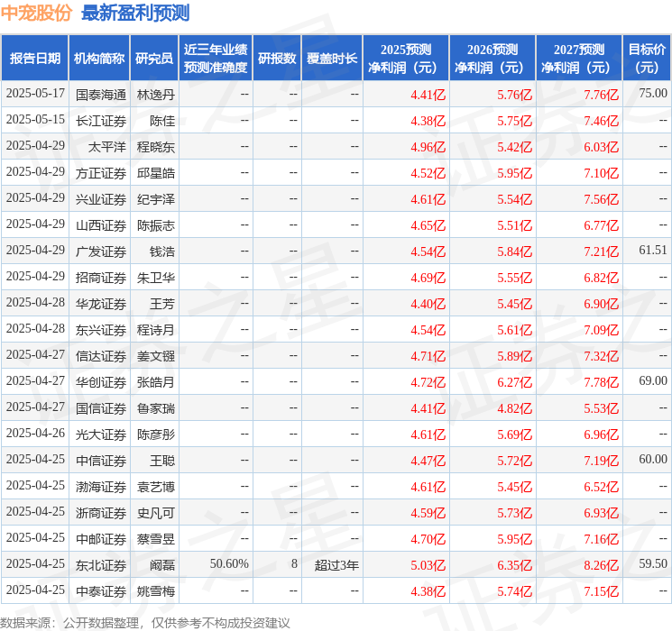Click the 2025-05-17 report date cell
The height and width of the screenshot is (631, 672).
[x=35, y=93]
